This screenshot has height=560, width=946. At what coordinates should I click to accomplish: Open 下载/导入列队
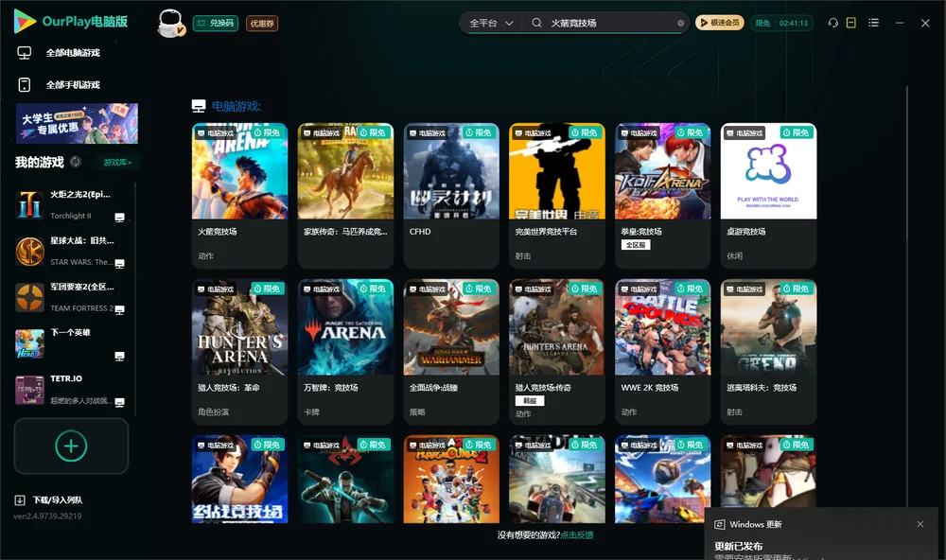click(x=49, y=499)
